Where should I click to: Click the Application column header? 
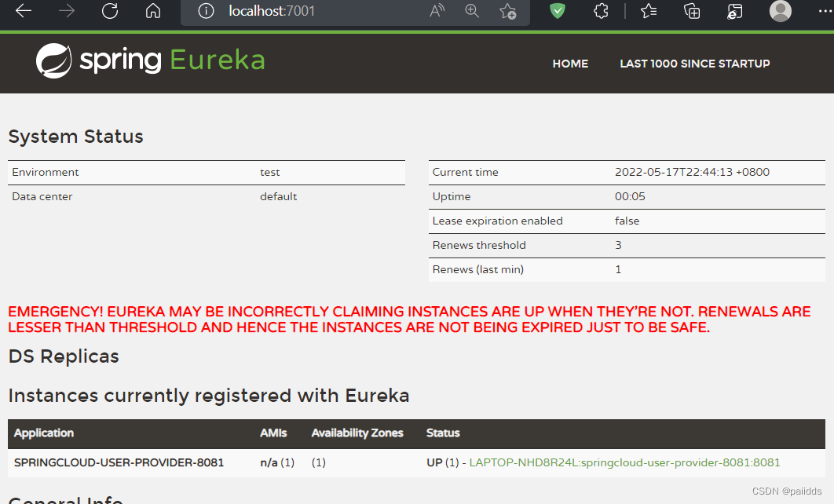click(x=44, y=433)
